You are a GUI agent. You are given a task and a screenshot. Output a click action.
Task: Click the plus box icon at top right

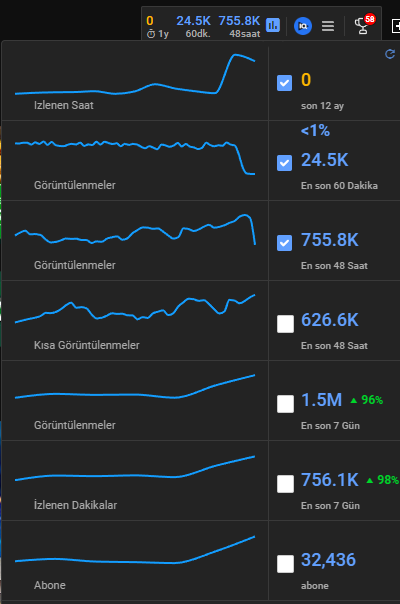pyautogui.click(x=396, y=26)
